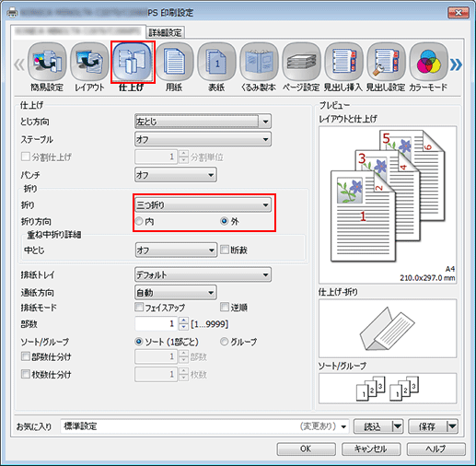Image resolution: width=476 pixels, height=466 pixels.
Task: Switch to the 詳細設定 tab
Action: coord(165,32)
